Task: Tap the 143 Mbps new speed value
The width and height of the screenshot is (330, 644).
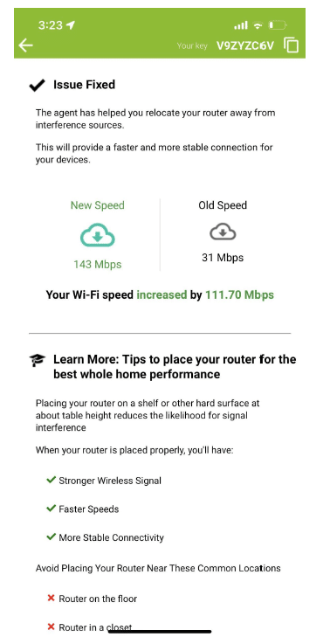Action: [x=98, y=264]
